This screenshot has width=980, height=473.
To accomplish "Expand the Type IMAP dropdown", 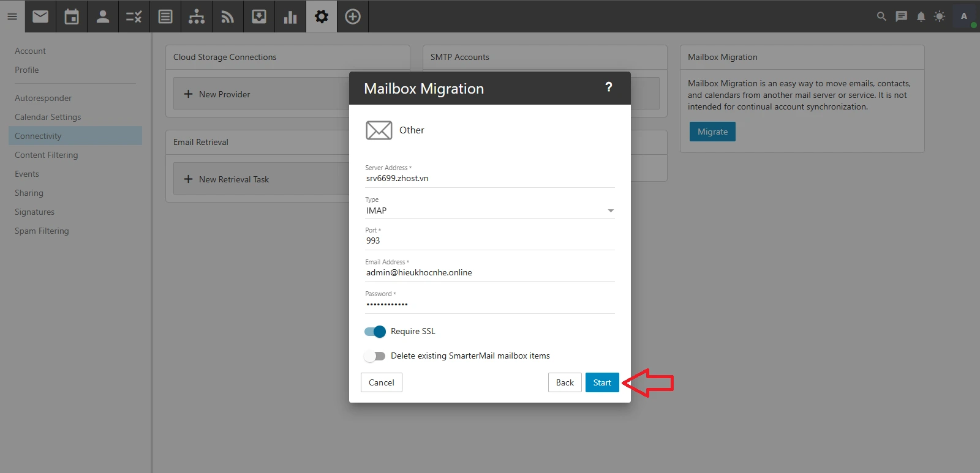I will pos(489,210).
